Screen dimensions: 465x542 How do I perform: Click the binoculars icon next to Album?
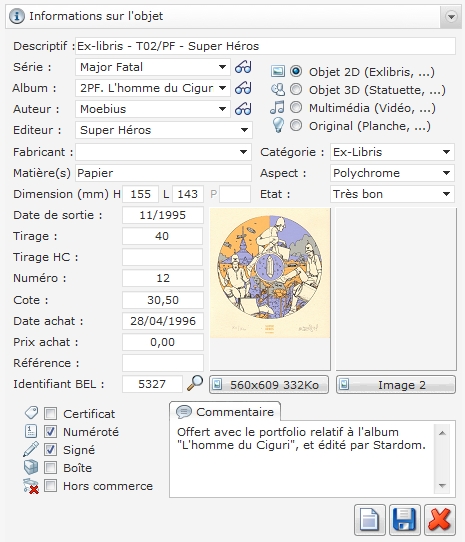(243, 88)
